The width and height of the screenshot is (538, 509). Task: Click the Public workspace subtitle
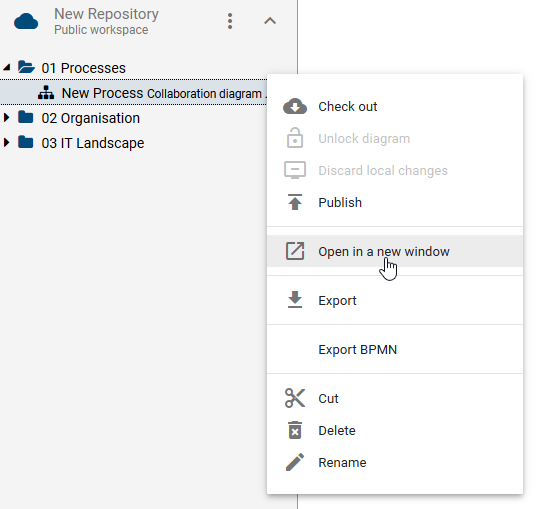tap(101, 30)
